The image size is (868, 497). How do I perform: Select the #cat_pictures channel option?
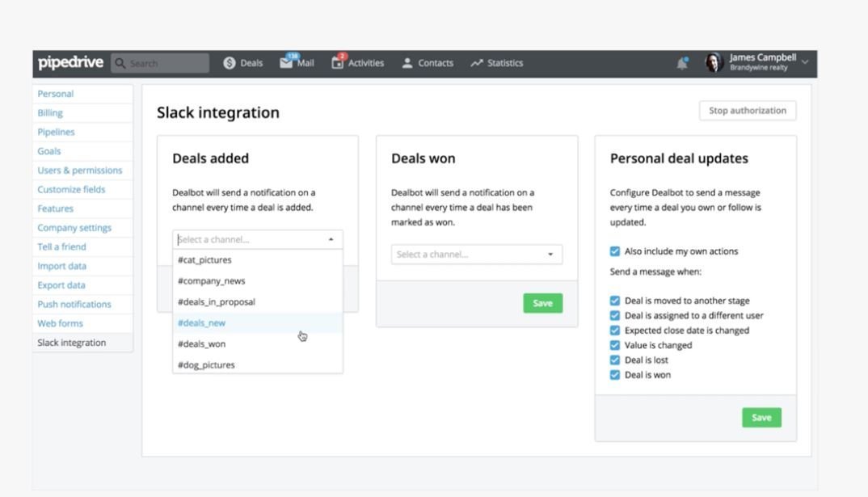[x=258, y=260]
